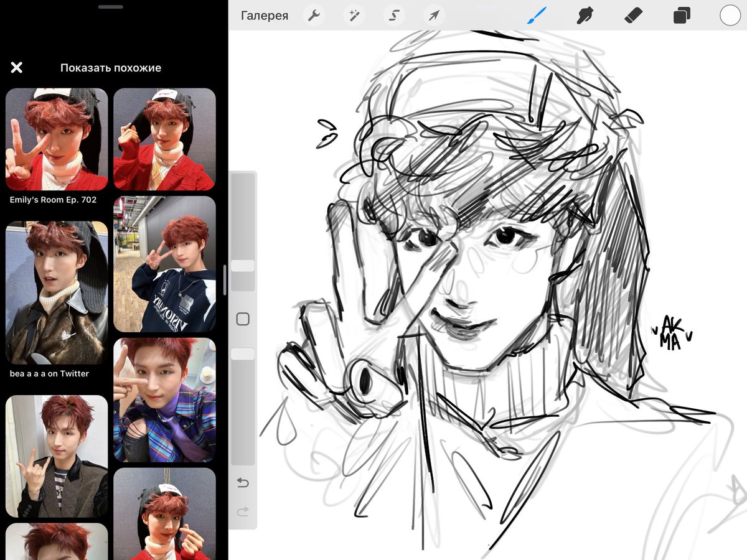Open the Actions wrench menu

click(x=314, y=16)
